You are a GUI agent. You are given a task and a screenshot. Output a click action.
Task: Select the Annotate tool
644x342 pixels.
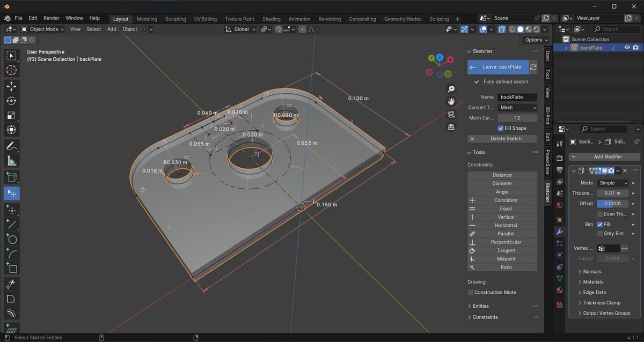click(12, 146)
